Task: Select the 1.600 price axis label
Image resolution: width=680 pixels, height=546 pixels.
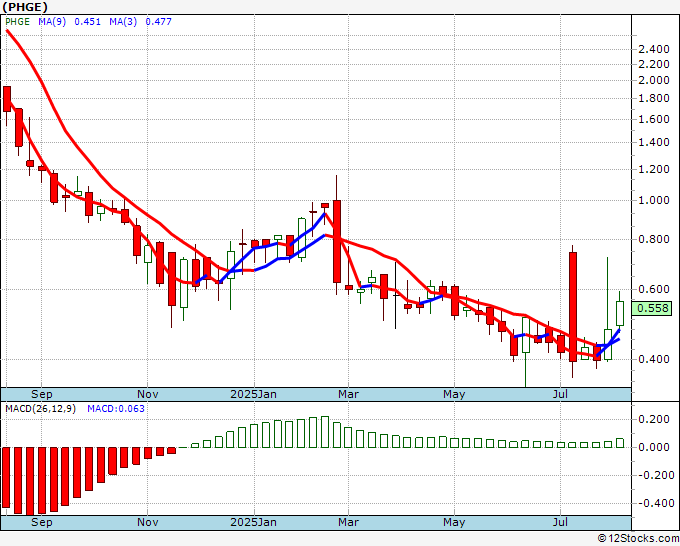Action: (x=654, y=119)
